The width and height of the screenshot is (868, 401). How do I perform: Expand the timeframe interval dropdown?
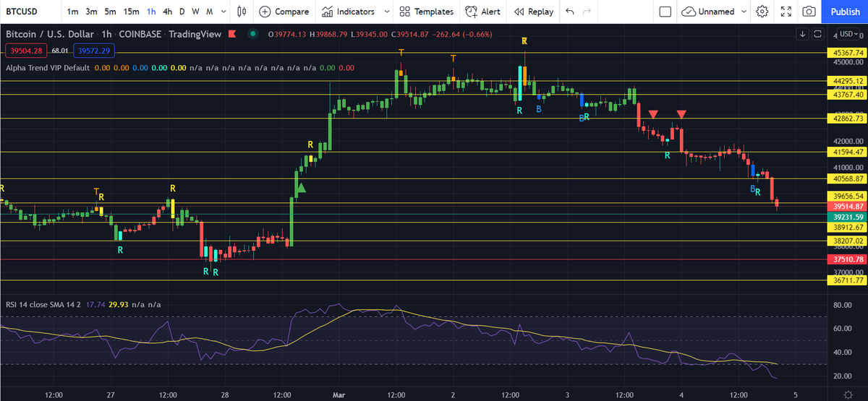click(223, 12)
